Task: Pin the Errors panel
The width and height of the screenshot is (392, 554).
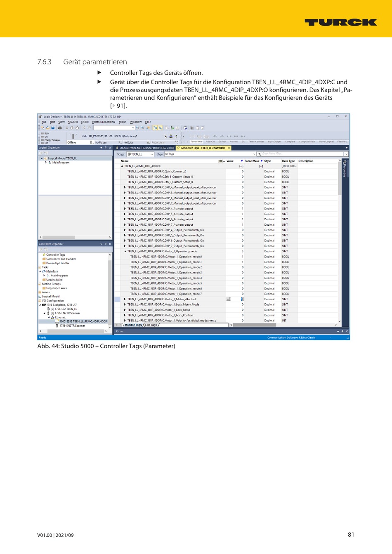Action: 342,331
